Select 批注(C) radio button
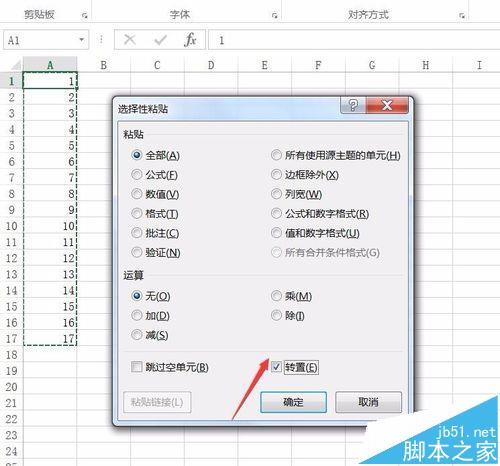The height and width of the screenshot is (466, 500). pyautogui.click(x=137, y=233)
